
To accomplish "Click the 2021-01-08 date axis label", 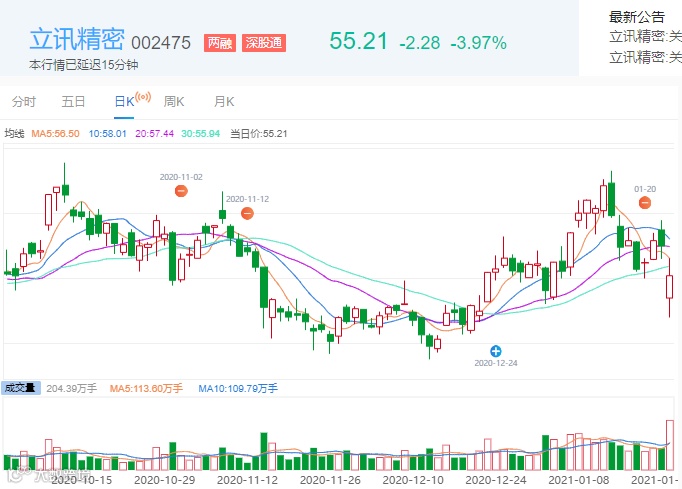I will pos(578,480).
